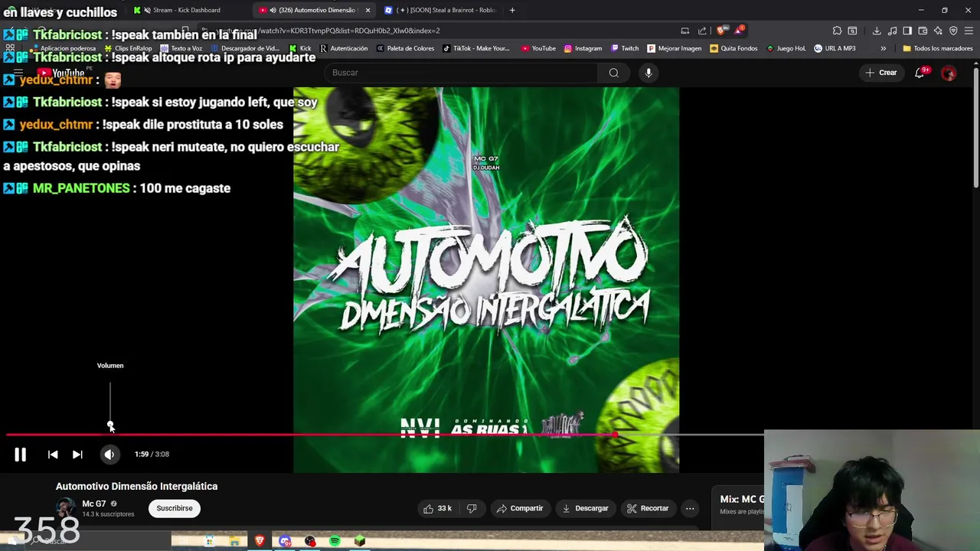Click the Brave icon in taskbar
The width and height of the screenshot is (980, 551).
[260, 541]
